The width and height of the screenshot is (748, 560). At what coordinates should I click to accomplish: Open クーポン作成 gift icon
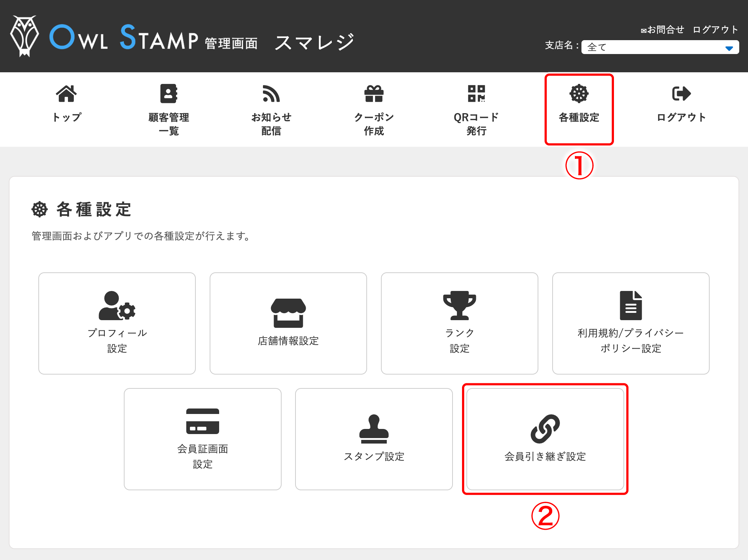point(374,94)
